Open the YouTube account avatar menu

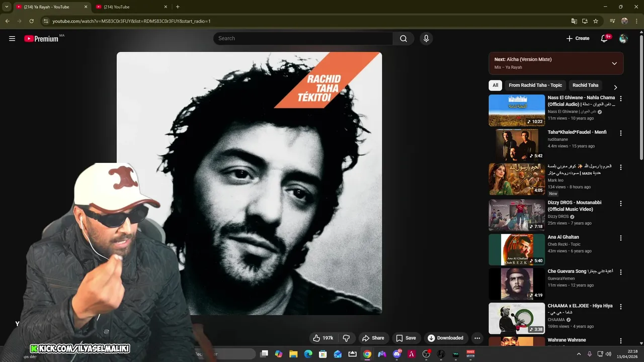coord(623,39)
